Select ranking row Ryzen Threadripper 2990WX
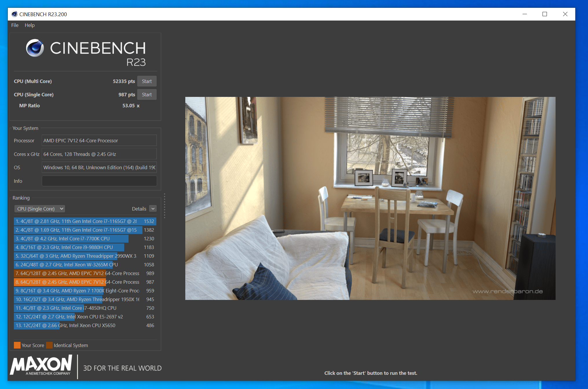Viewport: 588px width, 389px height. point(85,256)
